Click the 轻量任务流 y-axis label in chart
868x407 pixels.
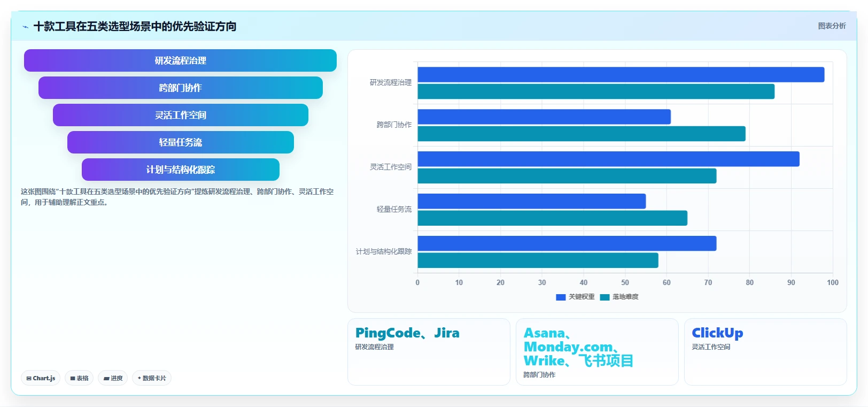coord(394,209)
